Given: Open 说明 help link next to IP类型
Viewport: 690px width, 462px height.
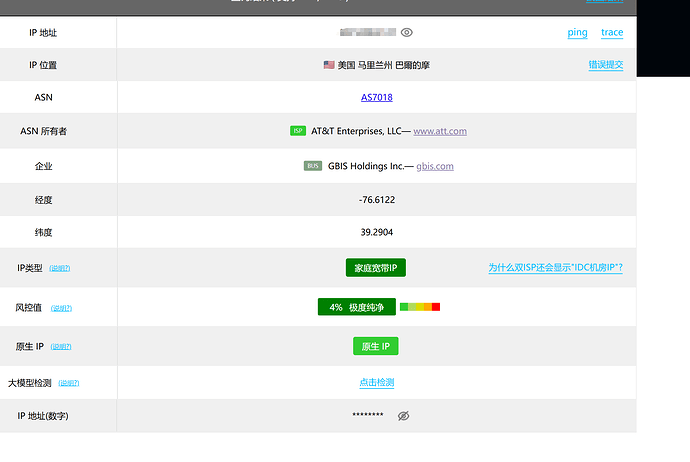Looking at the screenshot, I should coord(59,268).
